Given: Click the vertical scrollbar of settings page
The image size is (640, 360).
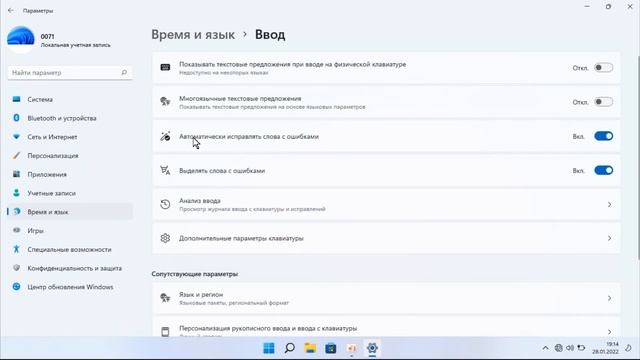Looking at the screenshot, I should pyautogui.click(x=638, y=157).
